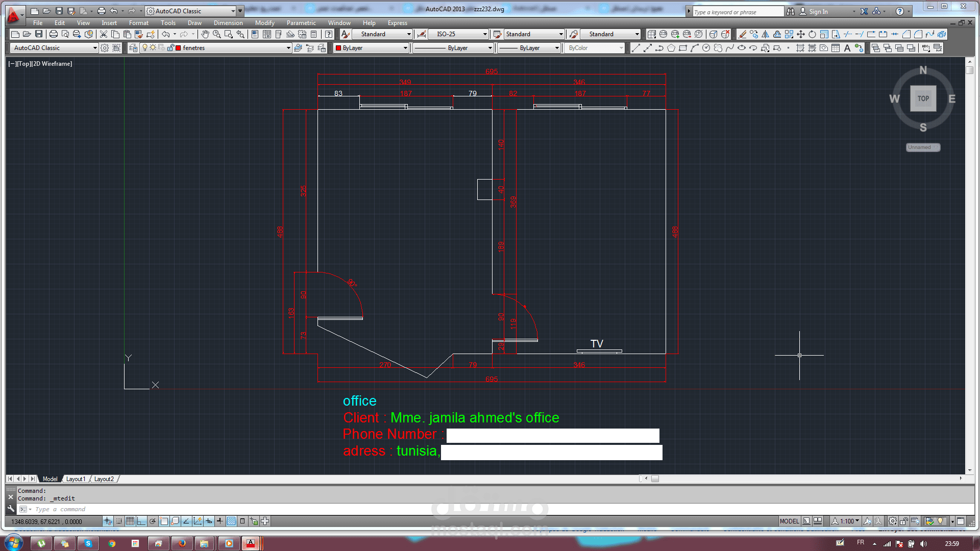Select the Polygon draw tool

(671, 48)
